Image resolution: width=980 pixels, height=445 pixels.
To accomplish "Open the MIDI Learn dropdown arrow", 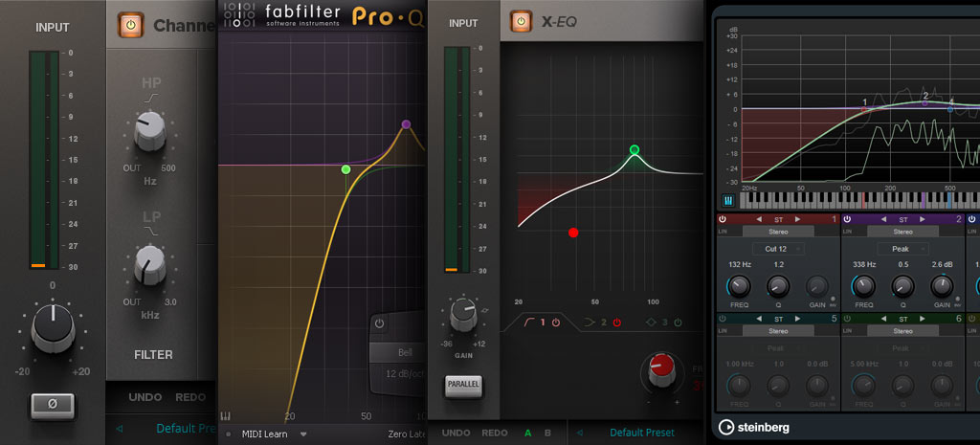I will click(x=303, y=434).
